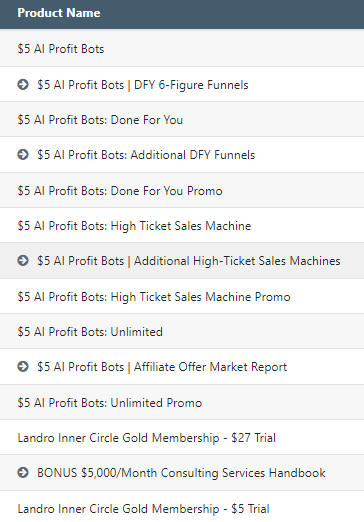
Task: Click arrow icon beside Additional High-Ticket Sales Machines
Action: click(x=23, y=261)
